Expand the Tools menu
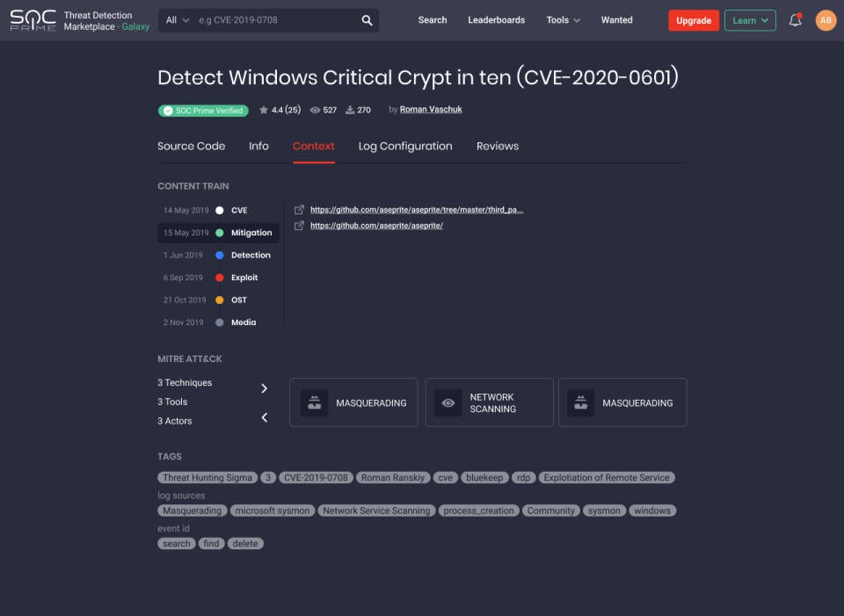844x616 pixels. coord(563,20)
